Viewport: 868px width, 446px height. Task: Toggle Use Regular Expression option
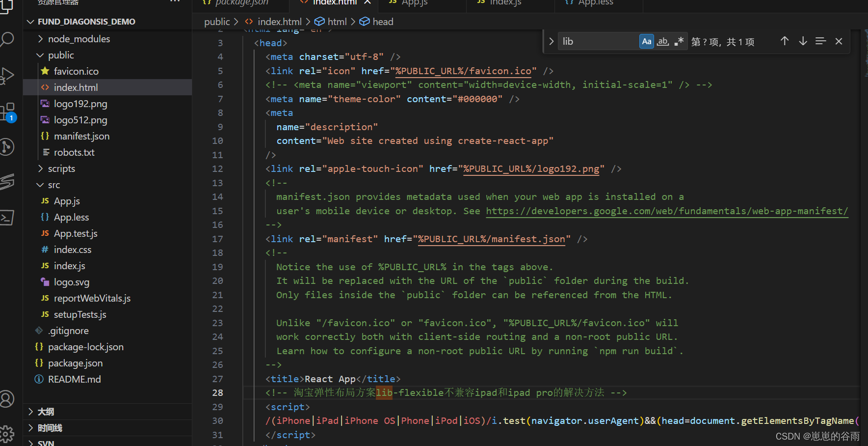(679, 41)
